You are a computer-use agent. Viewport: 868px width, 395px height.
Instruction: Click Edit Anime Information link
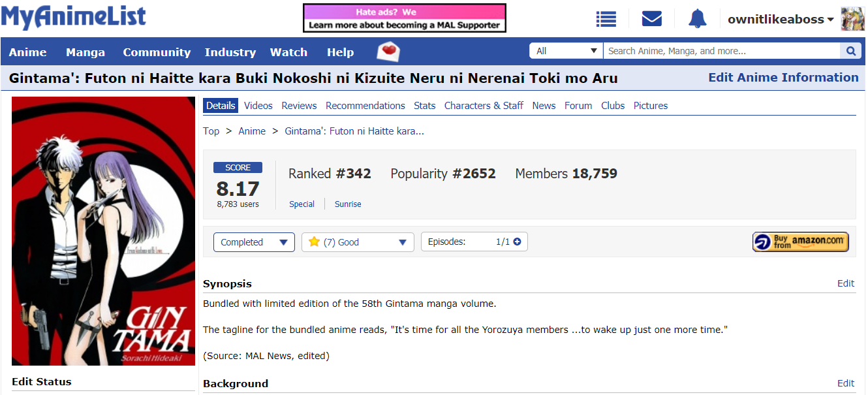[783, 78]
